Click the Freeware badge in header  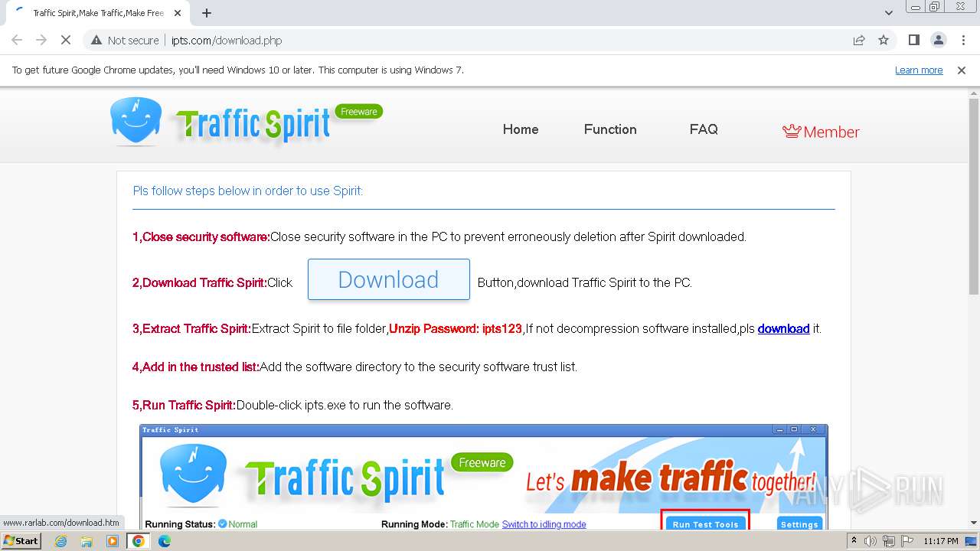coord(359,112)
